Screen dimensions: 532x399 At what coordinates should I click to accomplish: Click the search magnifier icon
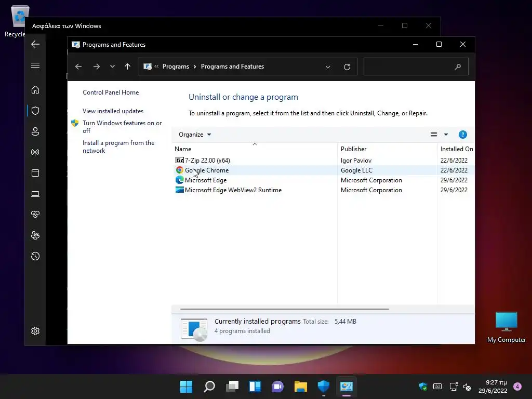pyautogui.click(x=458, y=67)
